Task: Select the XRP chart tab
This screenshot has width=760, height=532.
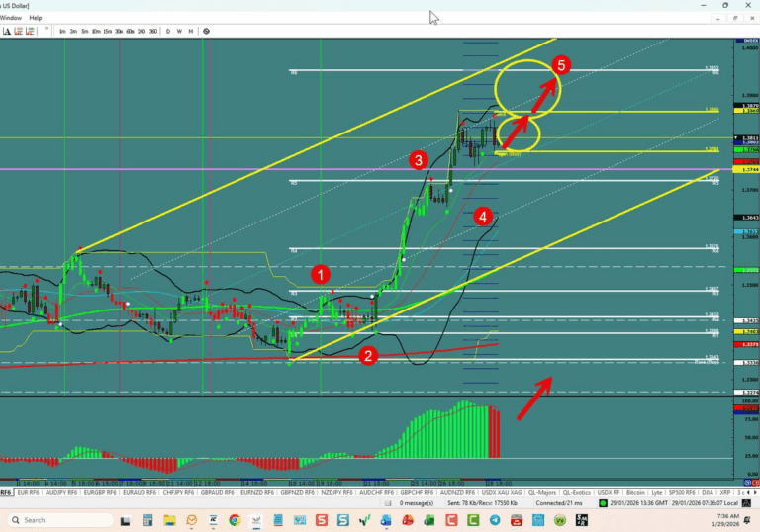Action: pyautogui.click(x=724, y=492)
